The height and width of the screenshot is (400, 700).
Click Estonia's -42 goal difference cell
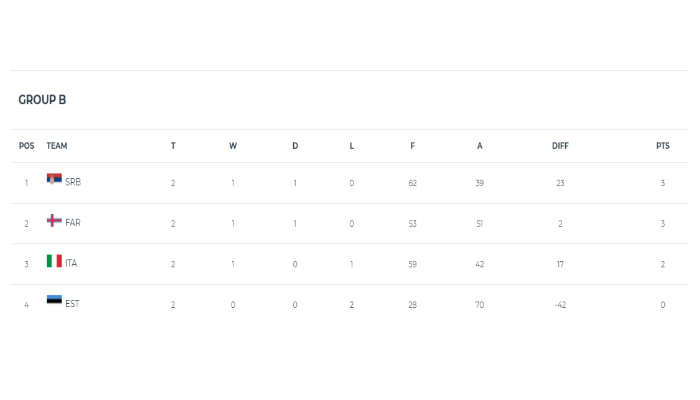point(560,305)
